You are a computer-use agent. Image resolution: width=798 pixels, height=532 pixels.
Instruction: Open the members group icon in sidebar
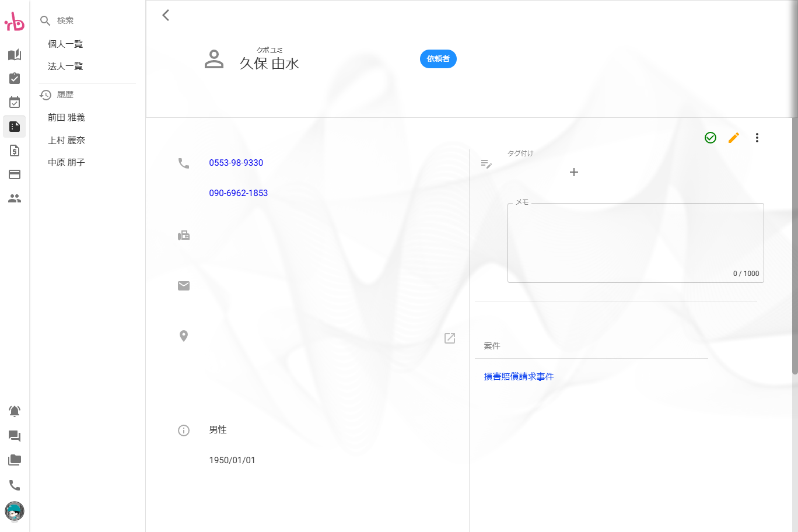[14, 198]
